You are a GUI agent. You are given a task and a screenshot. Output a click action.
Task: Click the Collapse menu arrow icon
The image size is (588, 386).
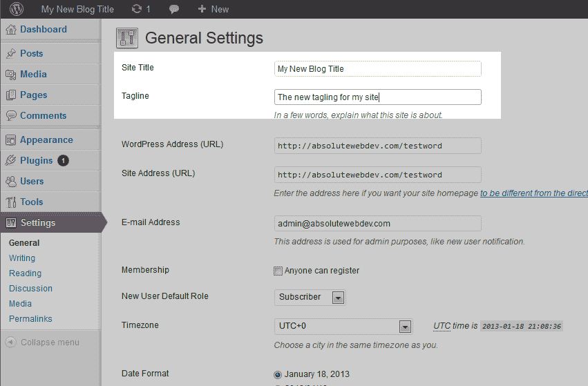pos(11,342)
